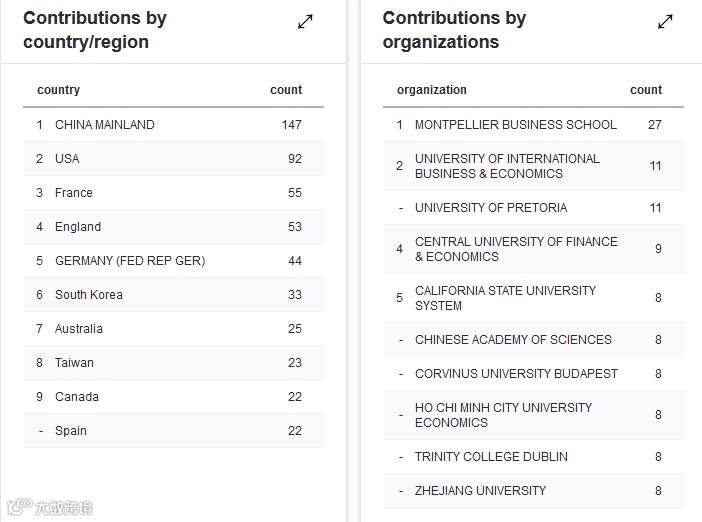This screenshot has height=522, width=702.
Task: Select the CHINA MAINLAND row
Action: pyautogui.click(x=104, y=125)
